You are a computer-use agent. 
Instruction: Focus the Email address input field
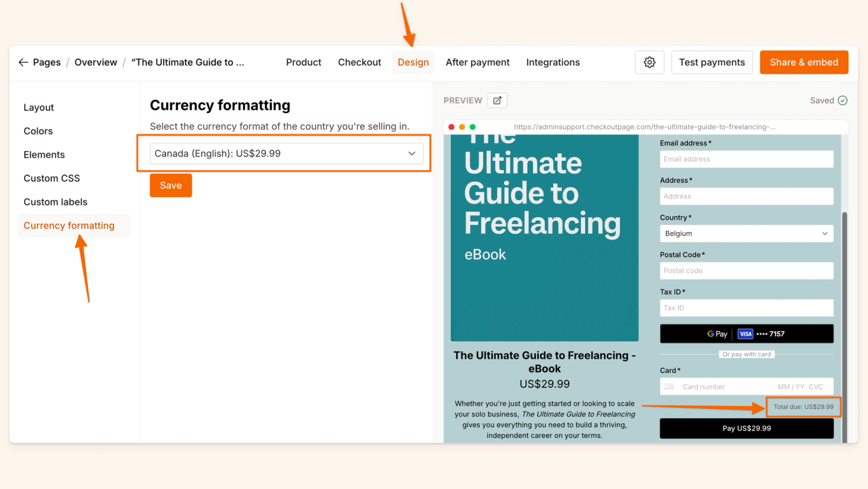(x=746, y=159)
